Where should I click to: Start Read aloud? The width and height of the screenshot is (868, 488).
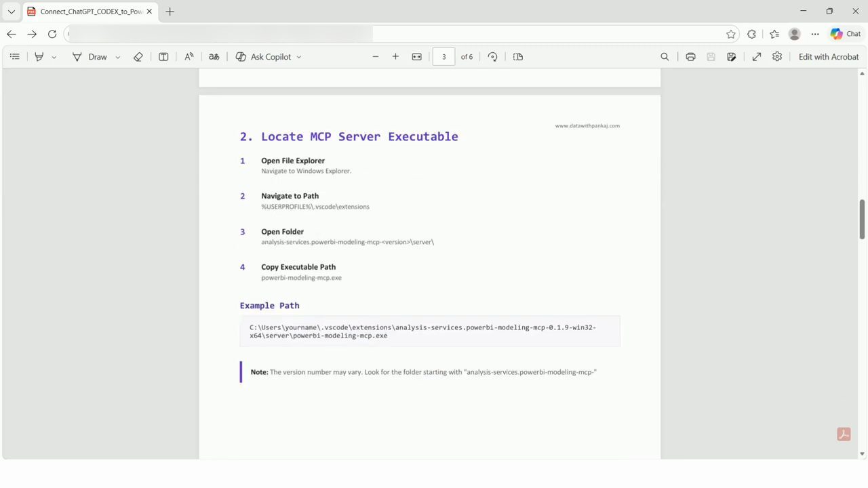coord(189,57)
